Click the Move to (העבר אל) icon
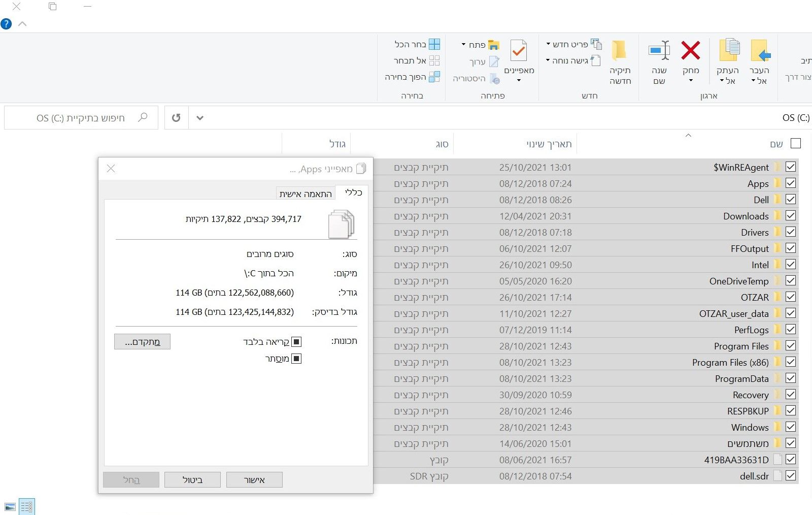This screenshot has height=515, width=812. pos(760,51)
